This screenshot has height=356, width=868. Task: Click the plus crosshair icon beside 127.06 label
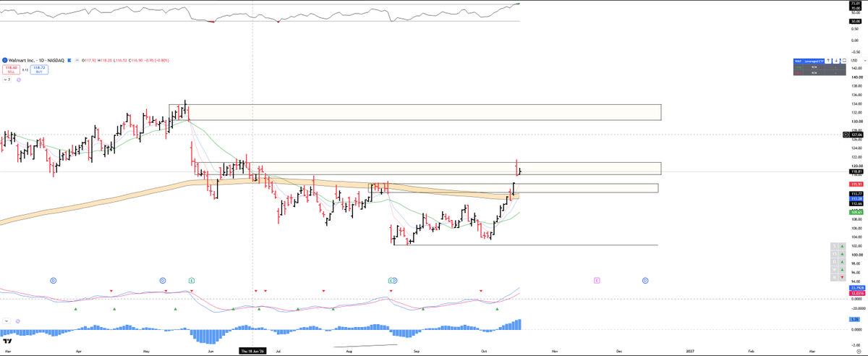[x=847, y=135]
